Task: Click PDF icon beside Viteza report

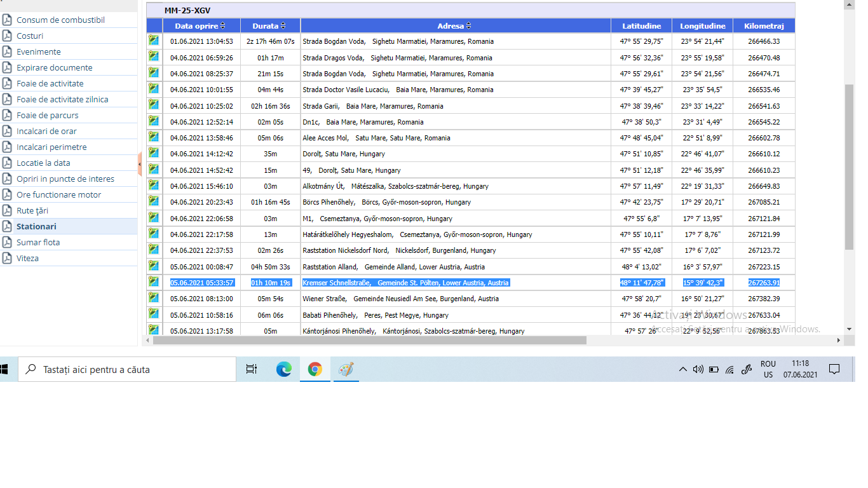Action: coord(7,258)
